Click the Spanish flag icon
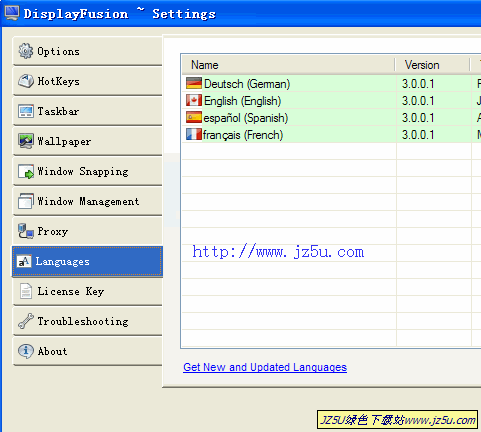481x432 pixels. coord(194,117)
